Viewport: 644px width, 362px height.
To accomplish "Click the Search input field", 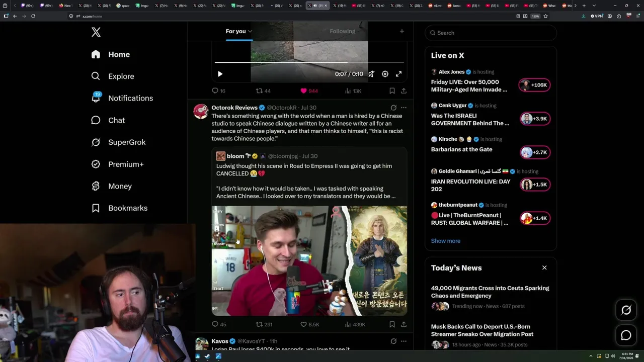I will tap(491, 33).
